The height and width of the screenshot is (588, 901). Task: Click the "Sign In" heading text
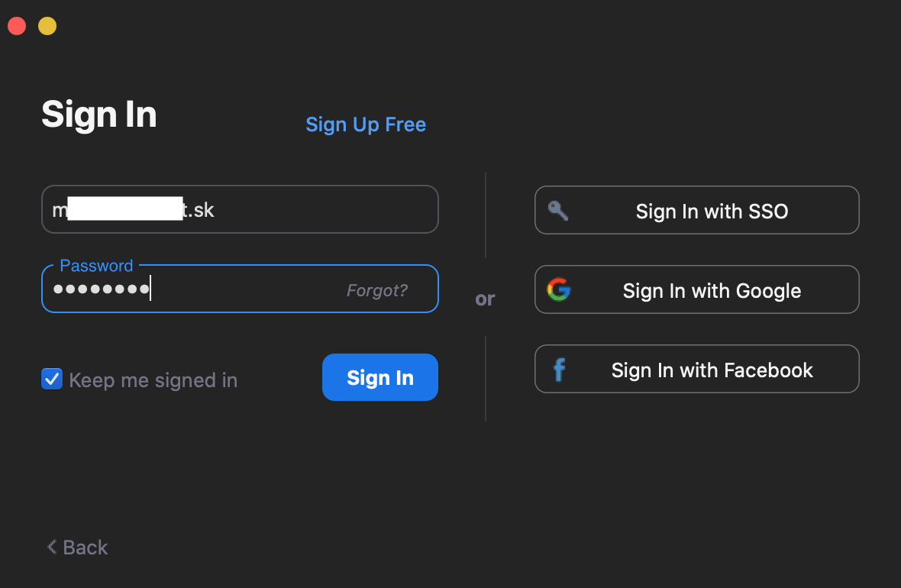(99, 115)
